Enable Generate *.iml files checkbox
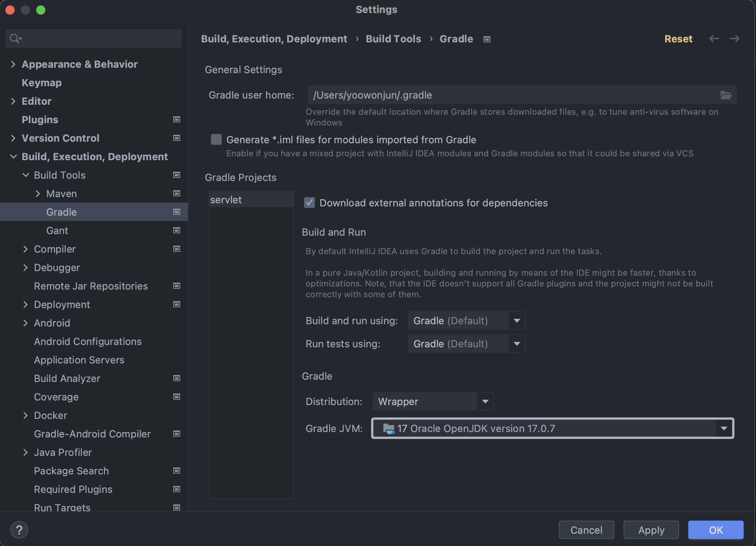The height and width of the screenshot is (546, 756). coord(216,139)
